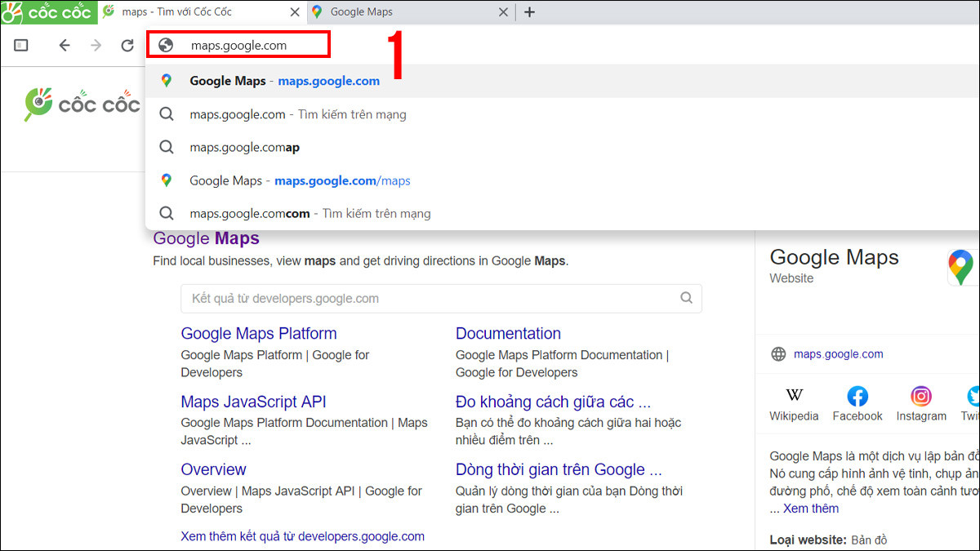This screenshot has height=551, width=980.
Task: Click the reload page icon
Action: point(127,46)
